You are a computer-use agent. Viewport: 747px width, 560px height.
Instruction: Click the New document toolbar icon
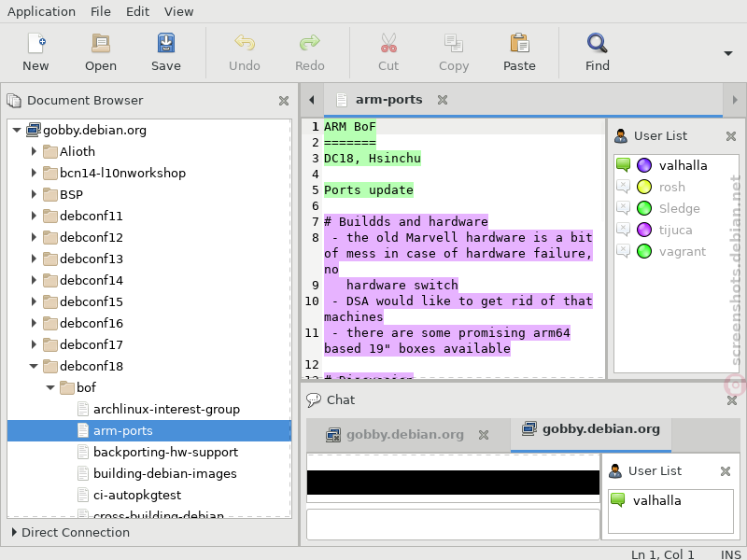click(x=35, y=43)
